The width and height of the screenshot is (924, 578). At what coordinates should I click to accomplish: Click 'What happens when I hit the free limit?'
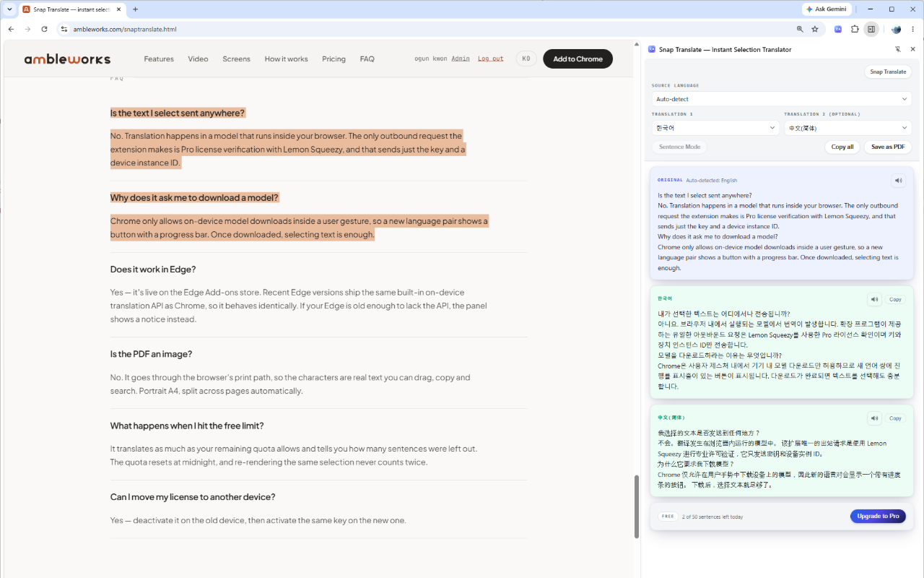click(187, 426)
